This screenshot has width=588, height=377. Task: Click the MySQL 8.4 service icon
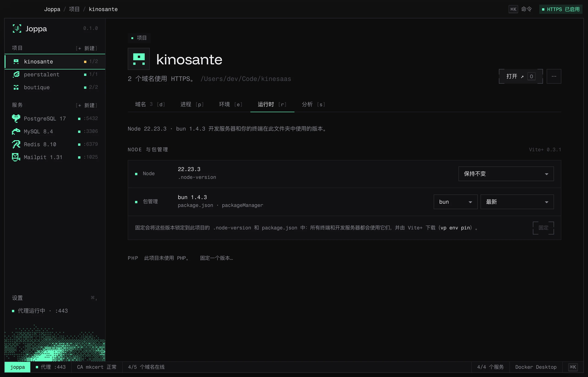click(x=16, y=131)
